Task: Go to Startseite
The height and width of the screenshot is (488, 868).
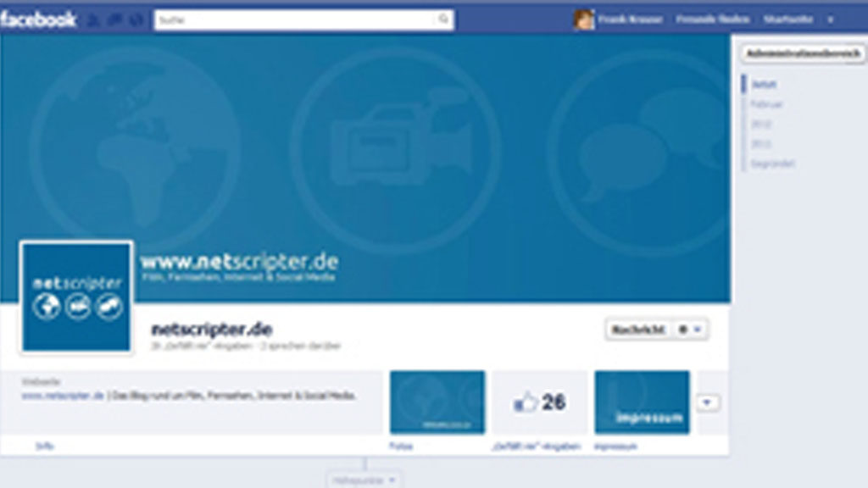Action: coord(787,19)
